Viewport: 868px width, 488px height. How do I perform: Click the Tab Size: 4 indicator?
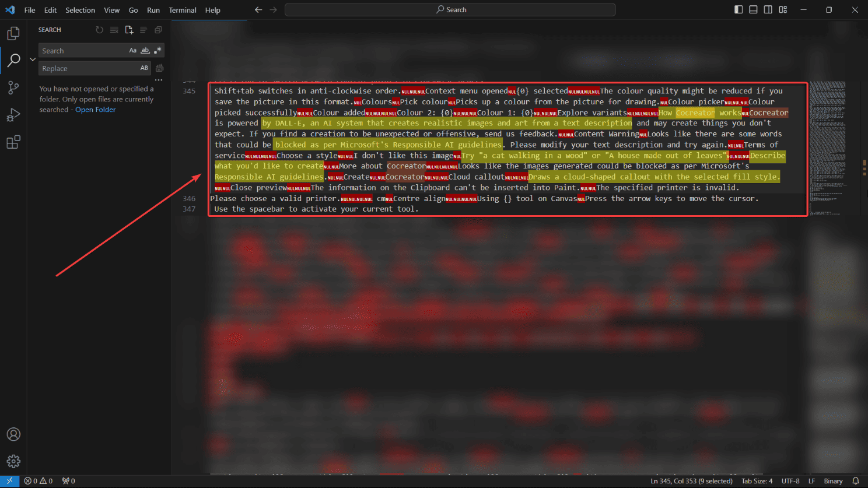tap(757, 481)
